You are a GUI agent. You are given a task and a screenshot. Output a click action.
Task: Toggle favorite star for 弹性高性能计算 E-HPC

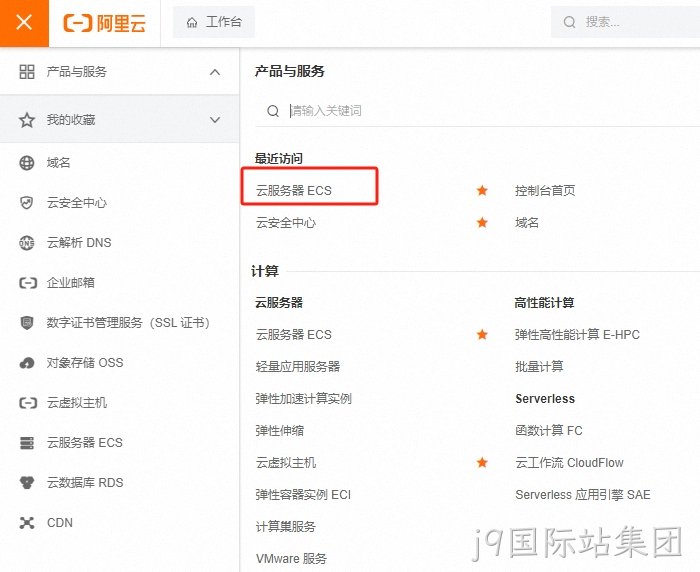point(482,334)
